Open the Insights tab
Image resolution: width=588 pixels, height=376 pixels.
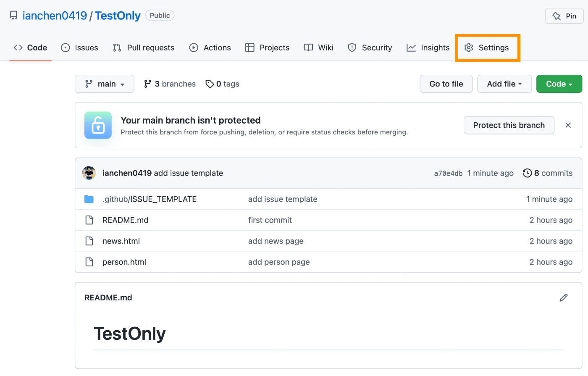pos(428,47)
